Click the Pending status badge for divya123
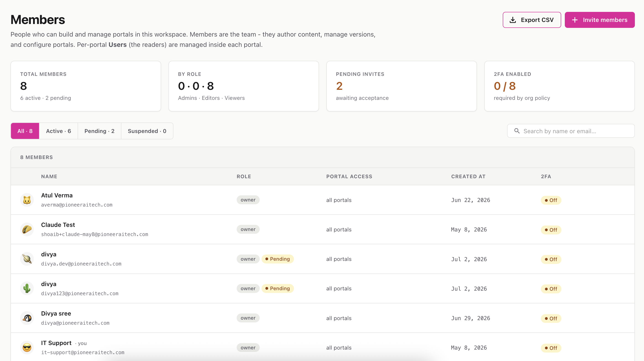Screen dimensions: 644x361 click(x=277, y=288)
